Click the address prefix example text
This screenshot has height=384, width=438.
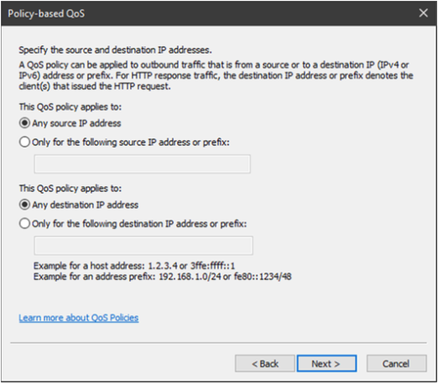pos(163,277)
